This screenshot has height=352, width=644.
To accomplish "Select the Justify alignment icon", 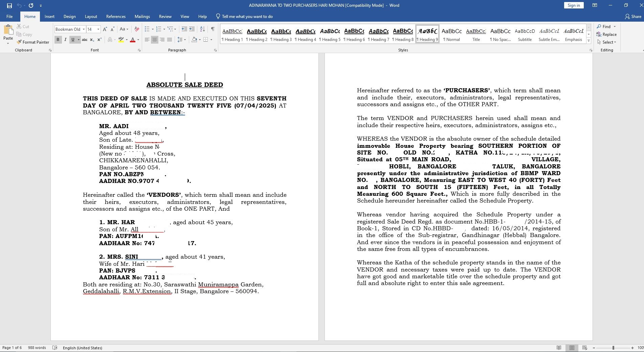I will tap(170, 40).
